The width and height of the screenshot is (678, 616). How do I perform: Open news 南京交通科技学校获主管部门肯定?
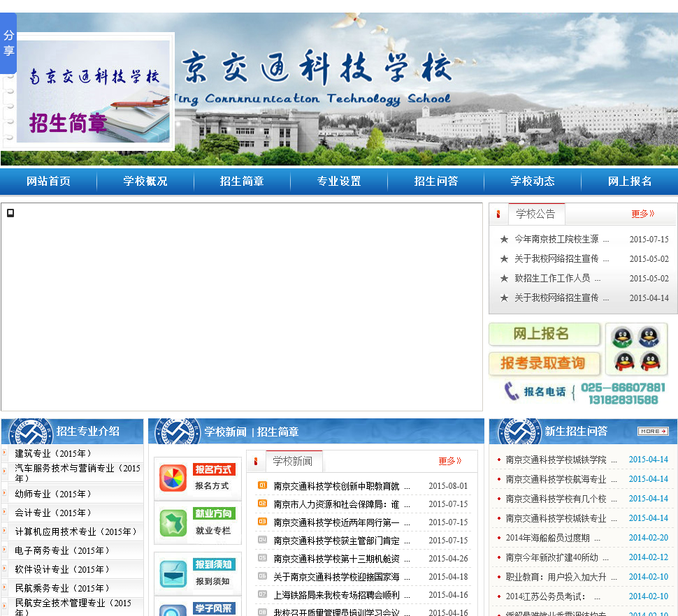coord(341,541)
